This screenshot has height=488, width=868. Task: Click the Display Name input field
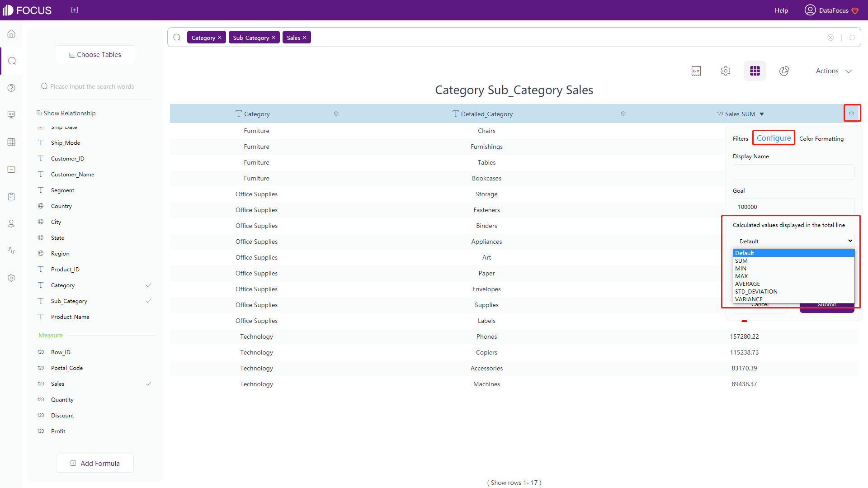[x=793, y=172]
